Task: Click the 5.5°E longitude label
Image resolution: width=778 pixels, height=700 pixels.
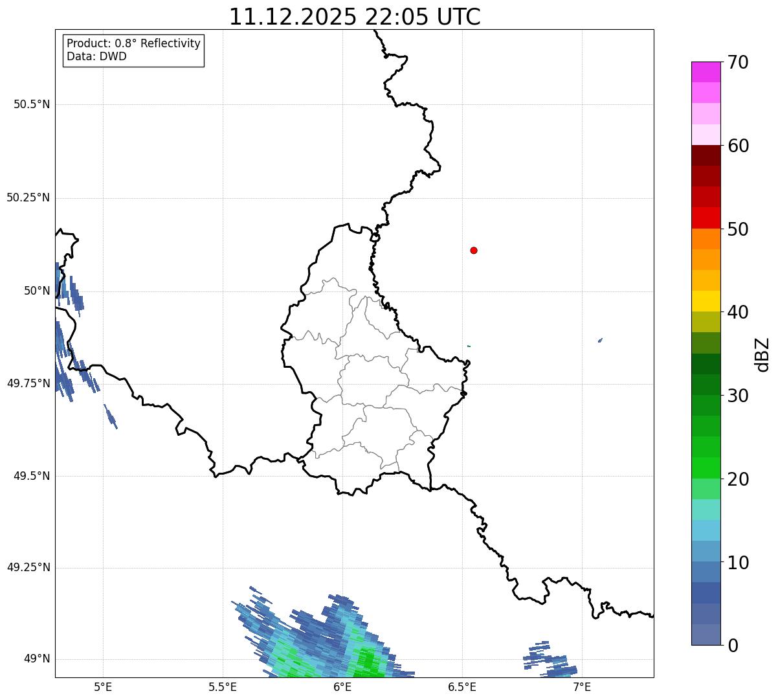Action: [223, 686]
